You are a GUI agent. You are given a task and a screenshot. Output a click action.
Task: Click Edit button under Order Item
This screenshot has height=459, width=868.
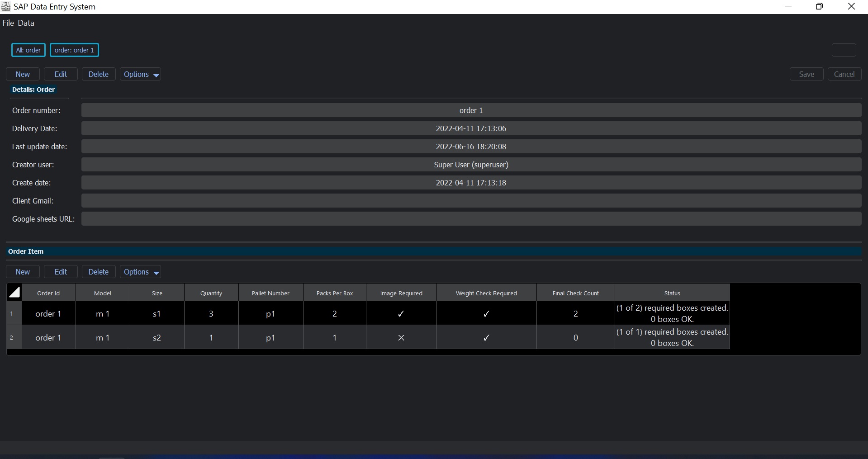pos(61,272)
